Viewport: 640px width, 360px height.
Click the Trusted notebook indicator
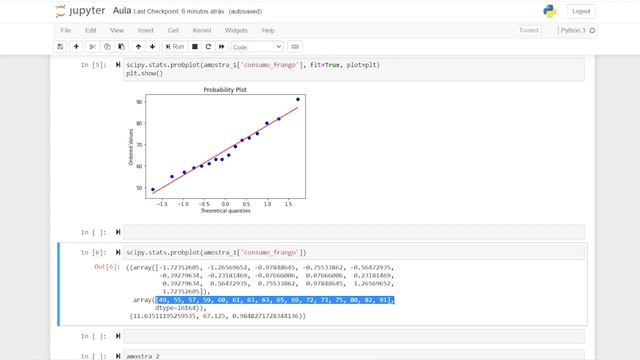point(529,30)
